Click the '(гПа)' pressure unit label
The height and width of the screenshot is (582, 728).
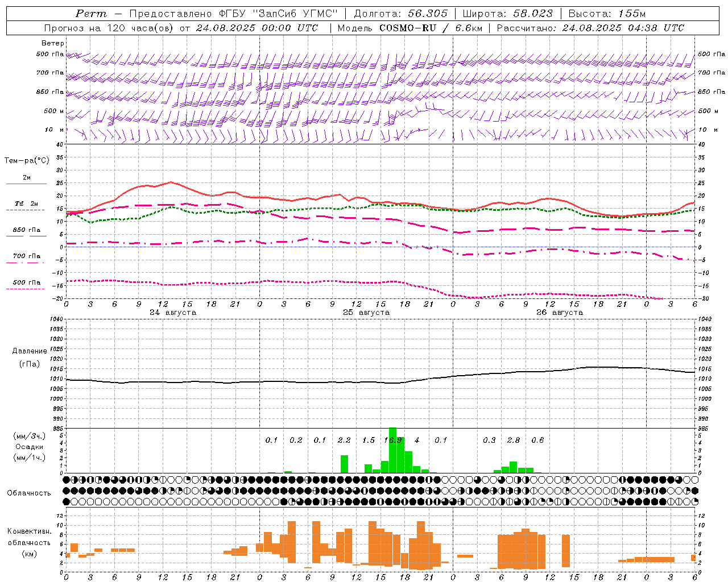(30, 364)
